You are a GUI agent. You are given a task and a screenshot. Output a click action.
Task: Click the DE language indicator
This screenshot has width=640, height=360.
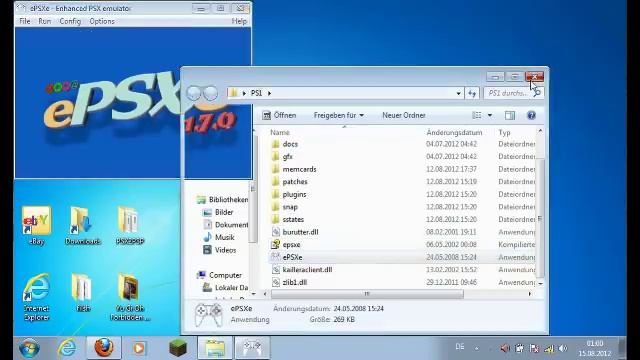[460, 347]
